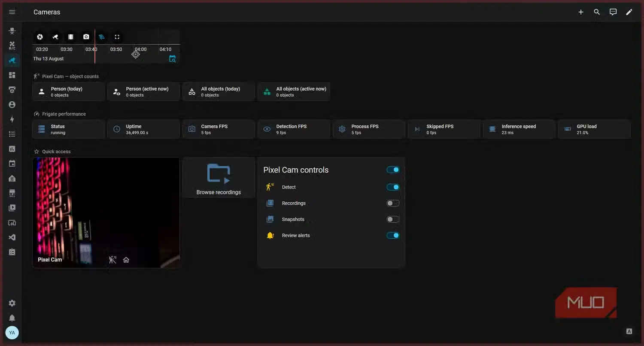
Task: Click the Thu 13 August date label
Action: tap(49, 59)
